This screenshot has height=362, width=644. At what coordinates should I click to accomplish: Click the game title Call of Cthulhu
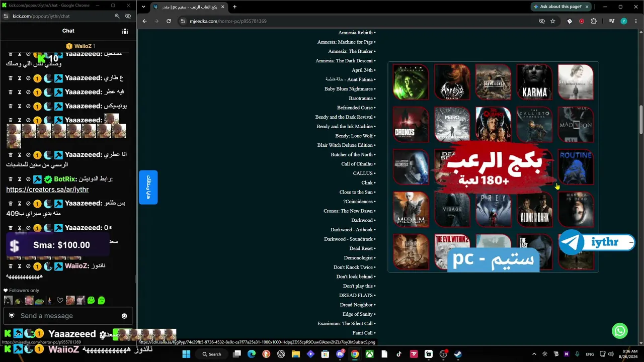357,164
